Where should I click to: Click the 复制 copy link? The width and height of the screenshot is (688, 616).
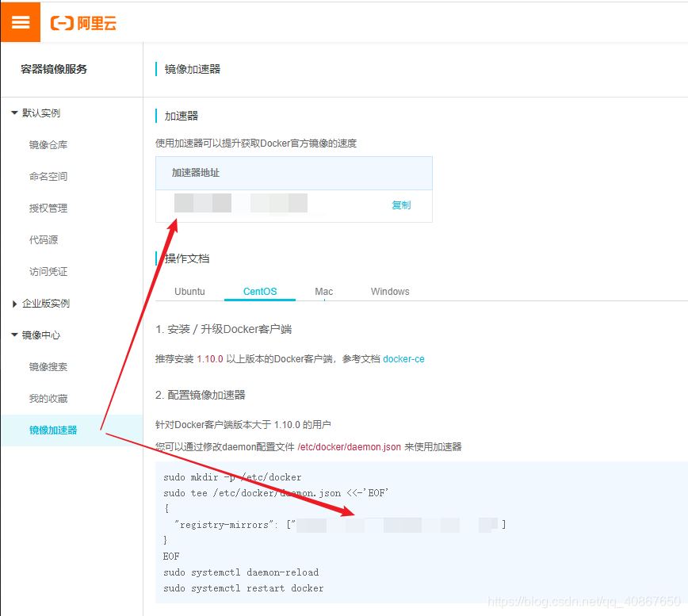click(401, 205)
